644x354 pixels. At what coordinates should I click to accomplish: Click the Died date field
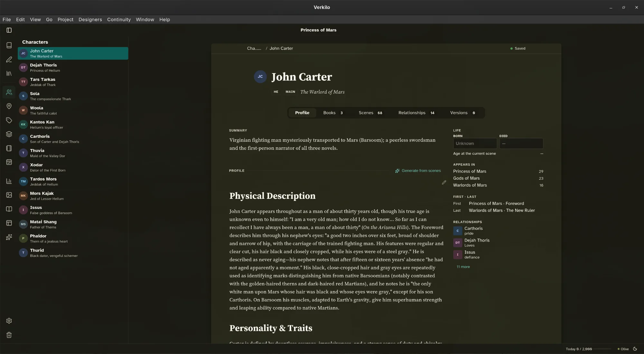click(x=521, y=144)
